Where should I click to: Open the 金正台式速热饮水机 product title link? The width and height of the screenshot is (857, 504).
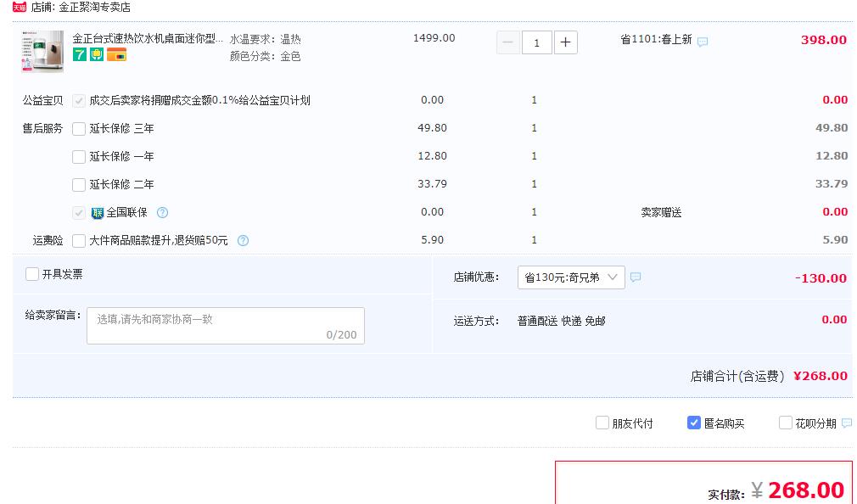[148, 39]
